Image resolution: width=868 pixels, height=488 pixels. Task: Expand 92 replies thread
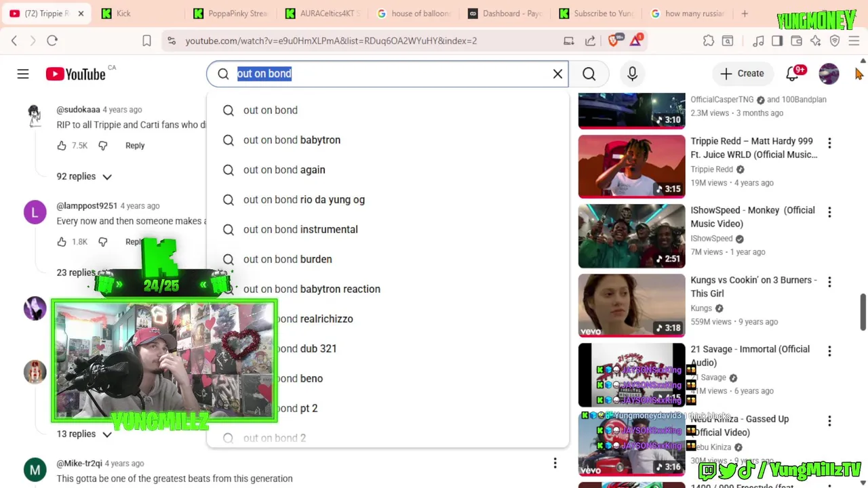point(84,176)
